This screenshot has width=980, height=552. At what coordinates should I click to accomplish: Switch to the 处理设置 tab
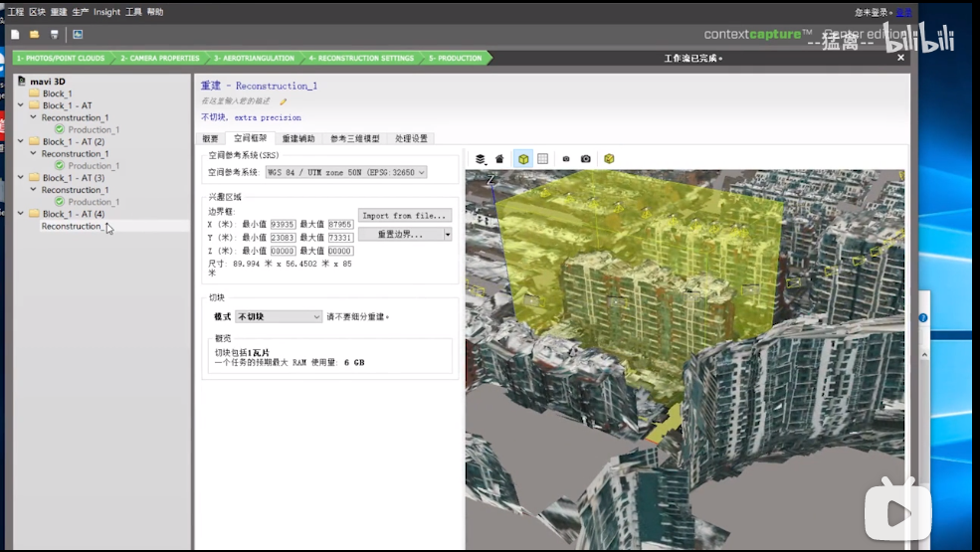point(411,139)
